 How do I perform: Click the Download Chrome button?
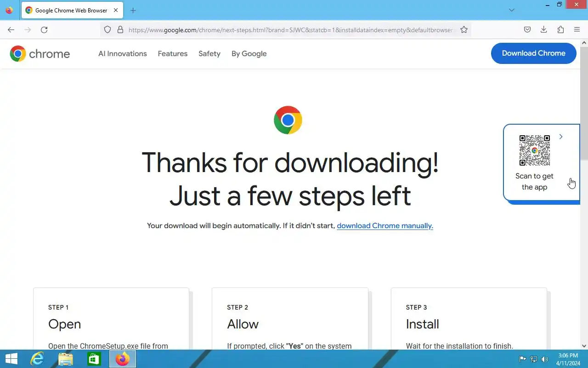534,53
